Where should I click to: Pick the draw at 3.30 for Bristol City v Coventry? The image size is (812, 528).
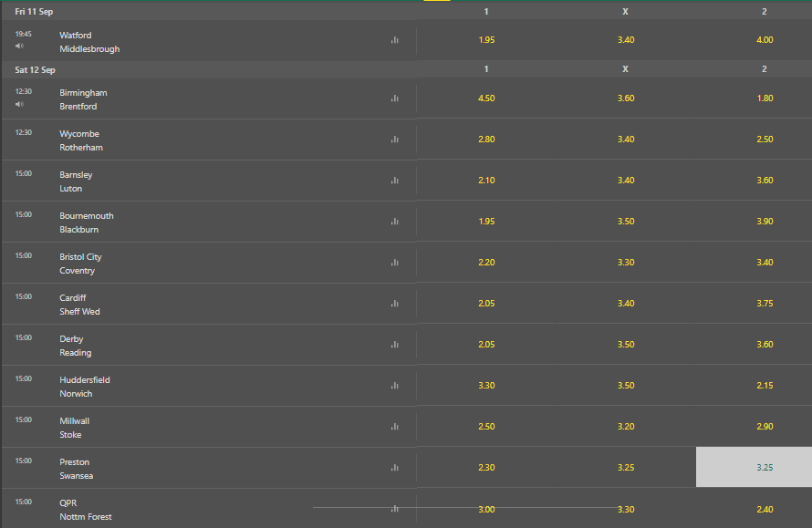tap(626, 263)
